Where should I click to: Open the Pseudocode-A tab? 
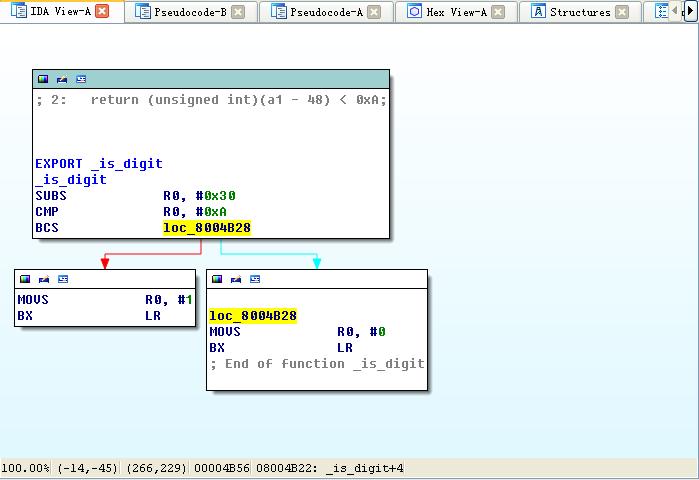(326, 12)
